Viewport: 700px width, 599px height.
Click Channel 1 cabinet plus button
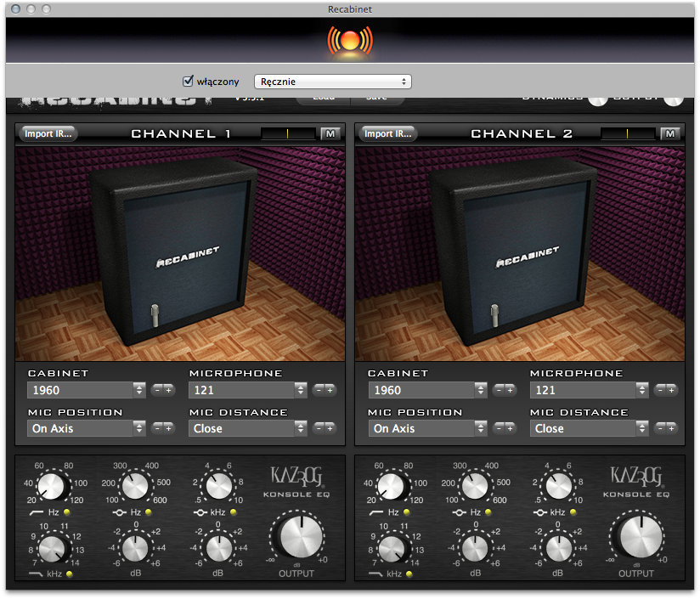(x=169, y=390)
